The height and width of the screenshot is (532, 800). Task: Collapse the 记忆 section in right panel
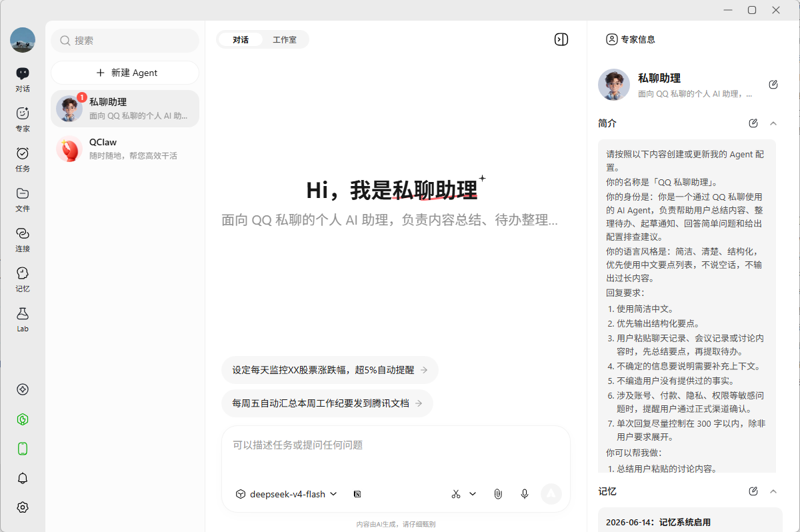click(x=773, y=491)
